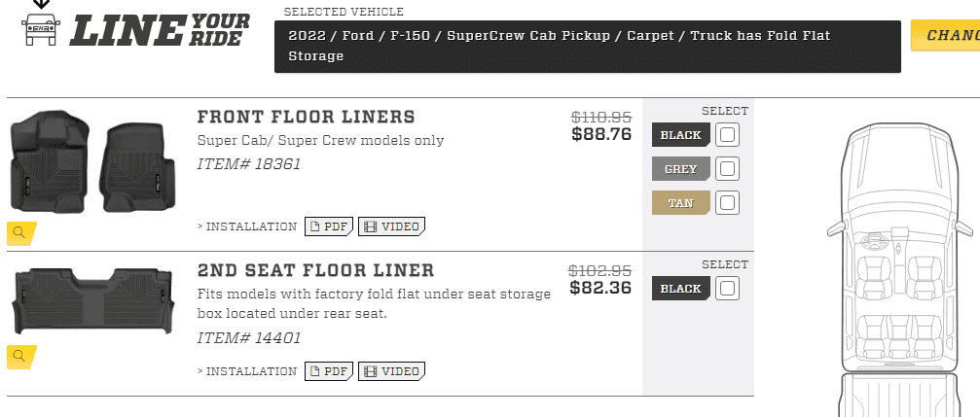
Task: Open the front floor liners installation PDF
Action: [328, 226]
